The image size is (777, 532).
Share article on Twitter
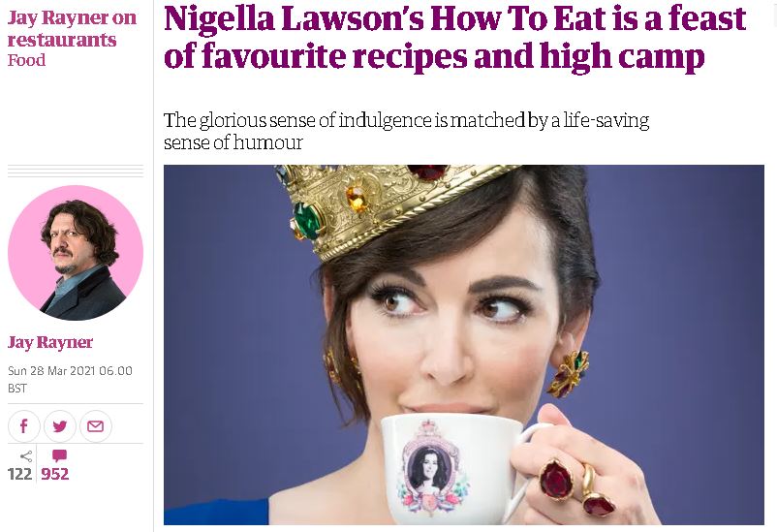click(60, 426)
